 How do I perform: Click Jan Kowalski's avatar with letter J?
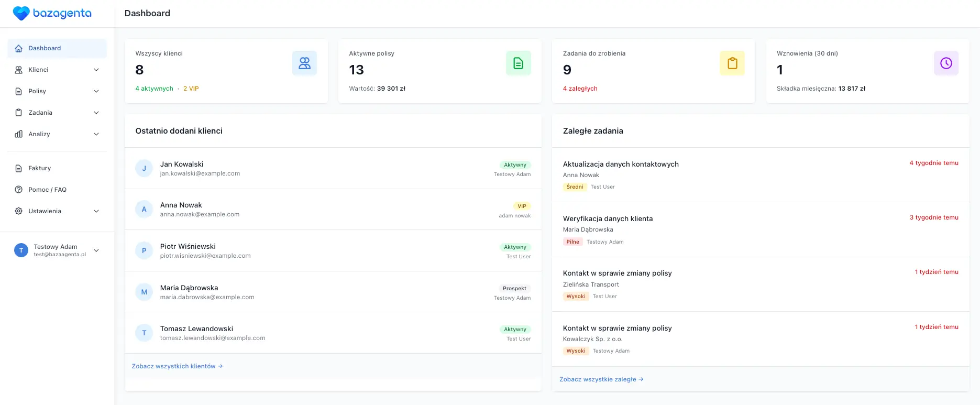144,168
